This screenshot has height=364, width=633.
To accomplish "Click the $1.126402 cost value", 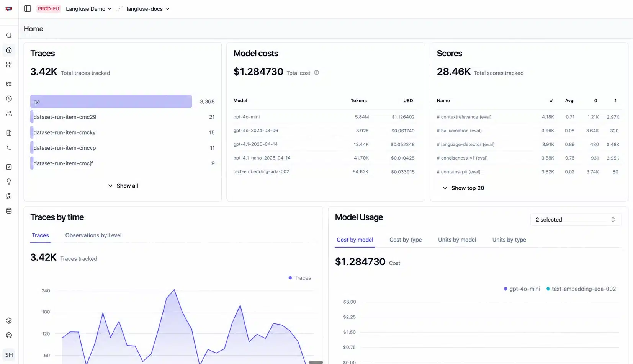I will (x=403, y=117).
